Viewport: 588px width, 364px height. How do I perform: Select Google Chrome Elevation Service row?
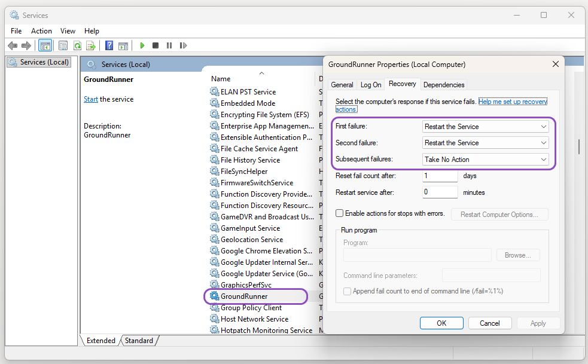click(266, 251)
